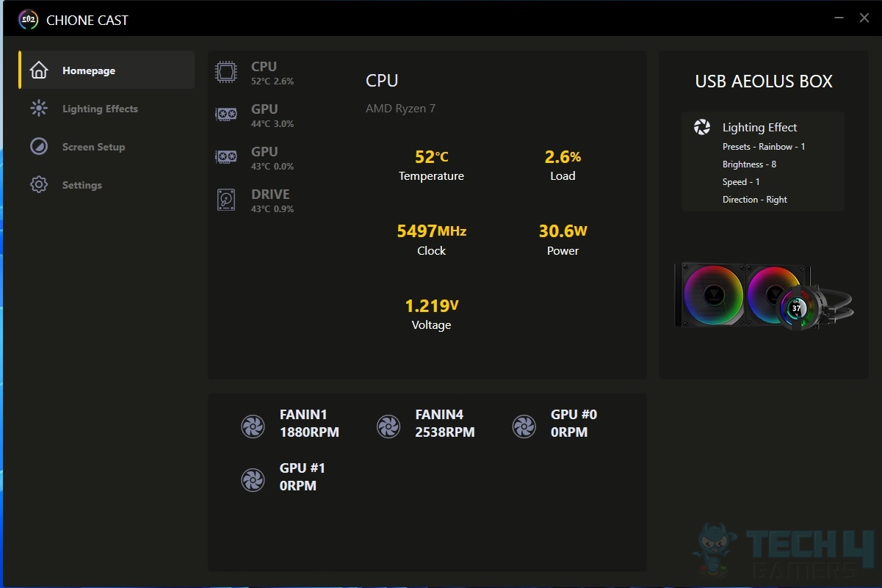Select the DRIVE sensor entry
This screenshot has width=882, height=588.
coord(255,200)
